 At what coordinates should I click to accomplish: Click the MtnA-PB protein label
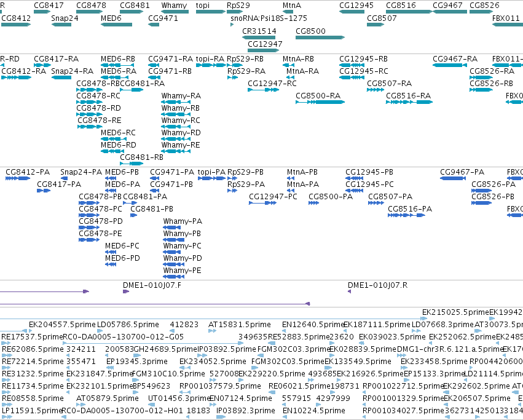pos(302,172)
